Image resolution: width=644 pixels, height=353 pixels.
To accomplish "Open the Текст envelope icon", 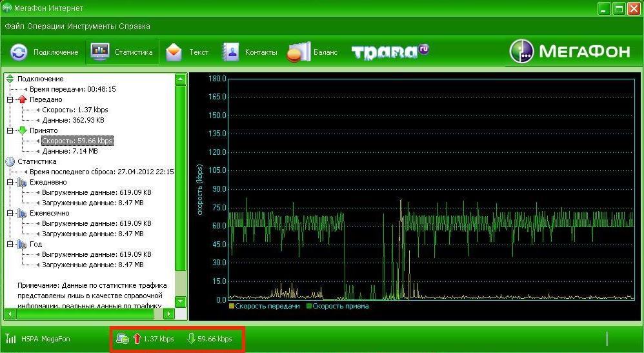I will point(174,52).
